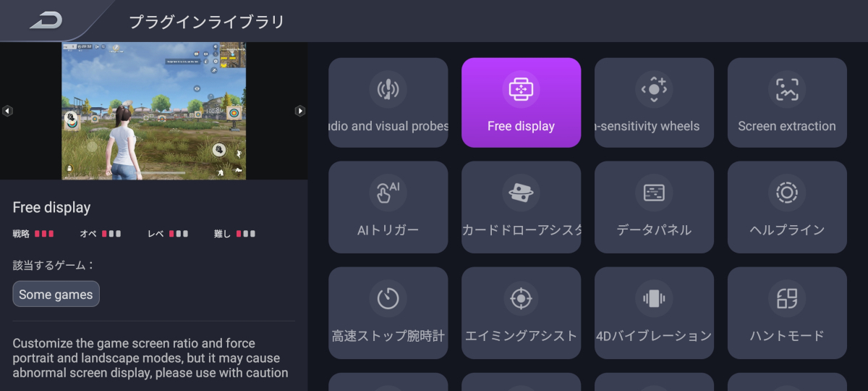
Task: Open the カードドローアシスタント plugin
Action: [521, 207]
